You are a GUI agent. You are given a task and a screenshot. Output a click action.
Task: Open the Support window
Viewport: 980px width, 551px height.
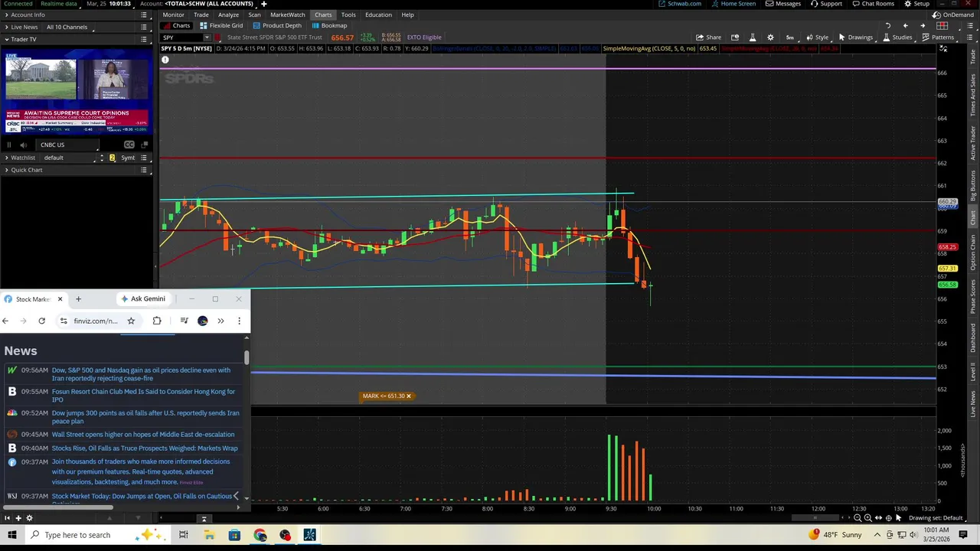click(x=826, y=4)
